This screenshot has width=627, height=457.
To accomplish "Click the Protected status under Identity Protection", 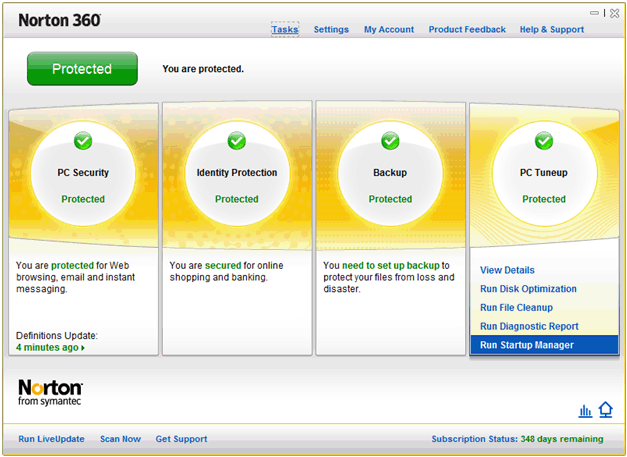I will coord(237,199).
